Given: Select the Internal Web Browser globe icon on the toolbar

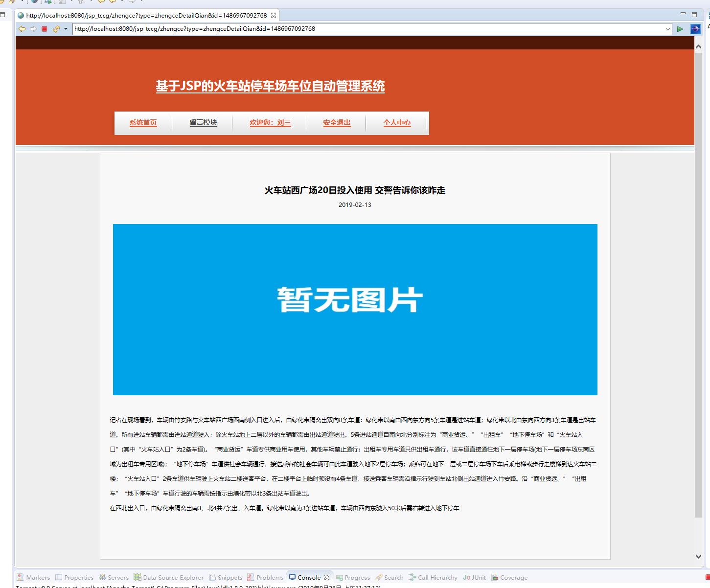Looking at the screenshot, I should [x=34, y=2].
